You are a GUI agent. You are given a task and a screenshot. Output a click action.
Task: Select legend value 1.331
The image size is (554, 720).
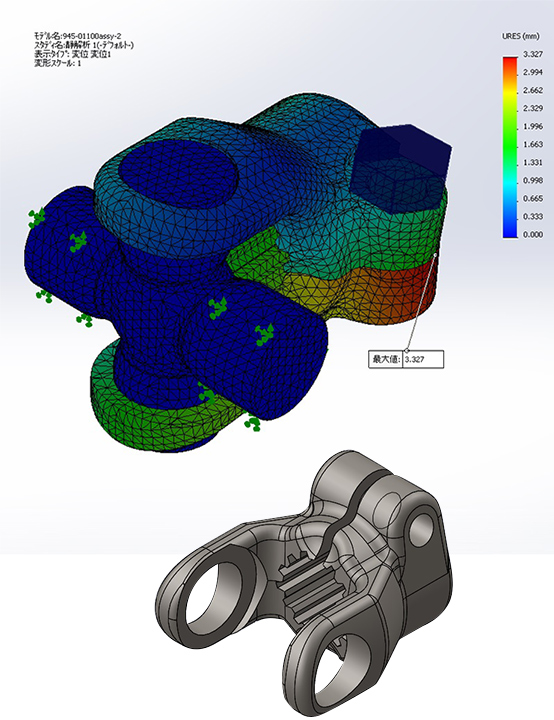click(x=533, y=163)
